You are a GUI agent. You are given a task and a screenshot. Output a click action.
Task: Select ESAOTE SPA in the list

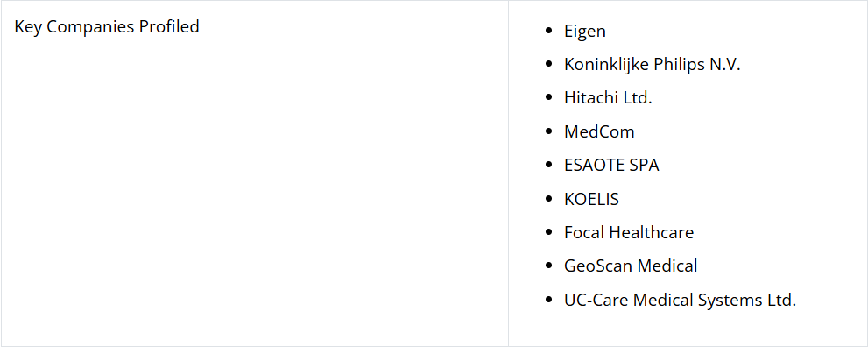pos(611,166)
